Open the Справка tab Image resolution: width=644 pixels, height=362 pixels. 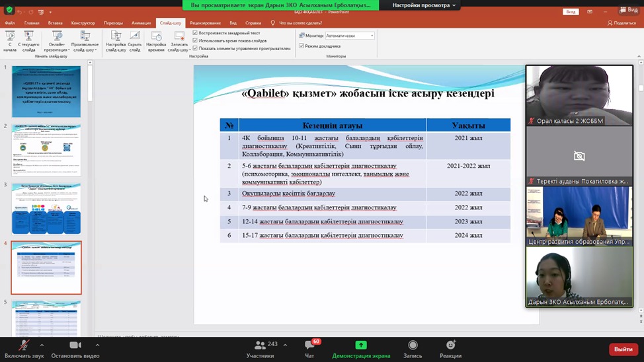coord(253,23)
